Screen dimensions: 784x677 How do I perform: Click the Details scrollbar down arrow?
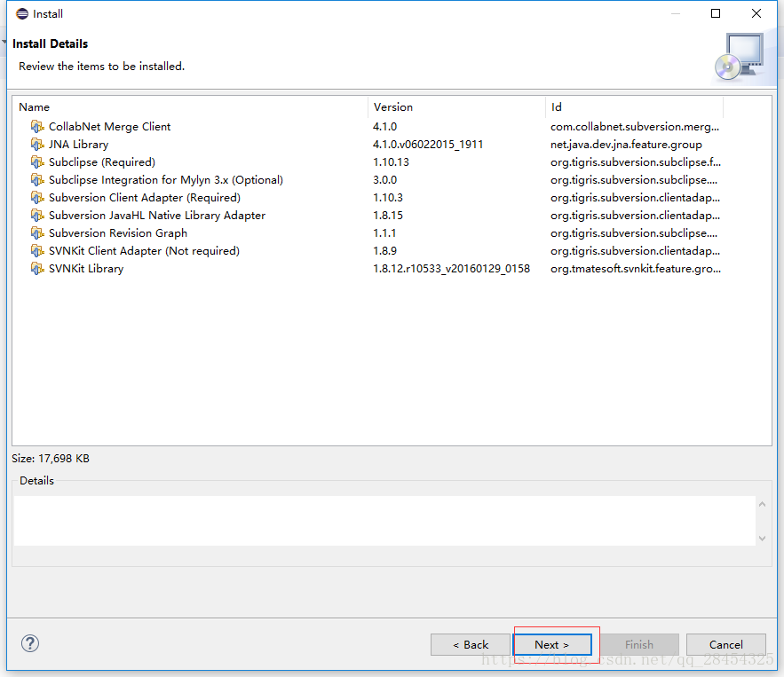(762, 538)
